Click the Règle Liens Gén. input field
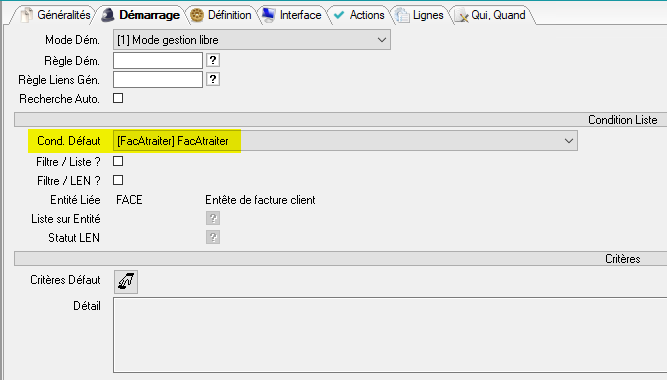 tap(158, 80)
